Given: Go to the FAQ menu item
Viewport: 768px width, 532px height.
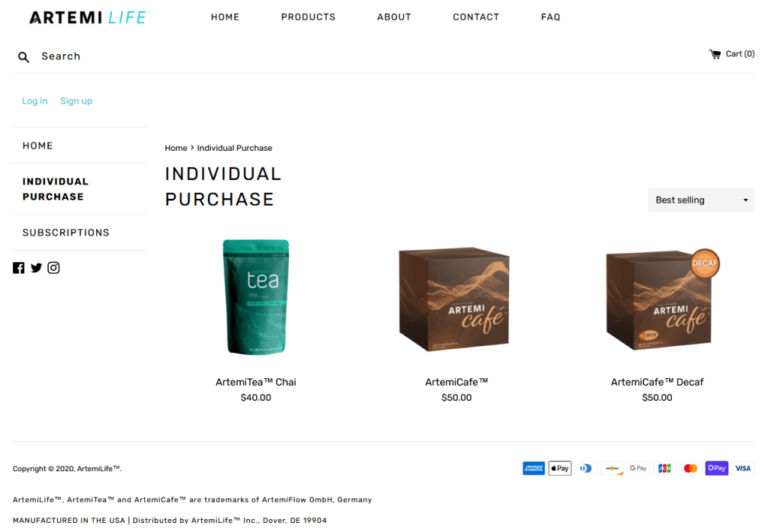Looking at the screenshot, I should [550, 17].
